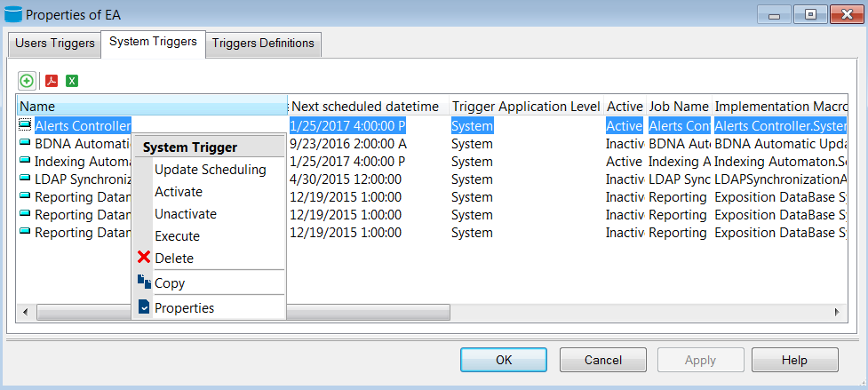Sort by Next scheduled datetime column header

pos(365,107)
